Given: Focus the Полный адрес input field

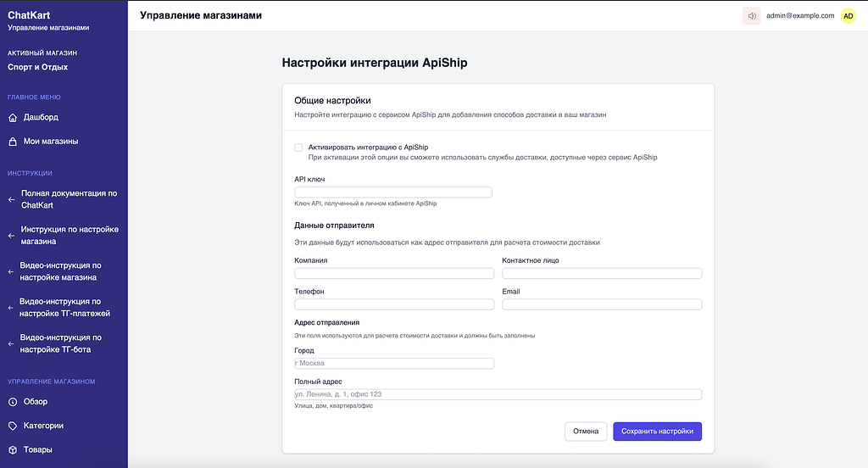Looking at the screenshot, I should click(x=498, y=394).
